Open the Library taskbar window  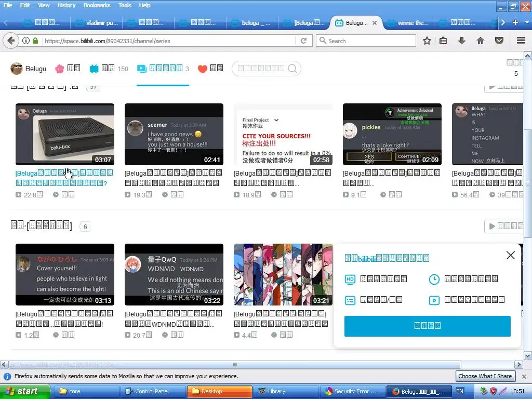pyautogui.click(x=285, y=391)
